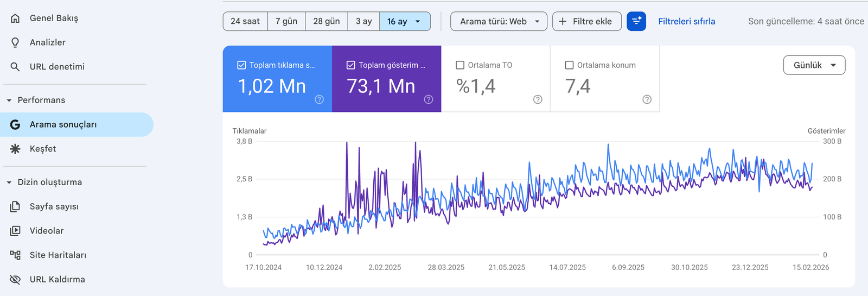Select the 28 gün date range tab

327,21
